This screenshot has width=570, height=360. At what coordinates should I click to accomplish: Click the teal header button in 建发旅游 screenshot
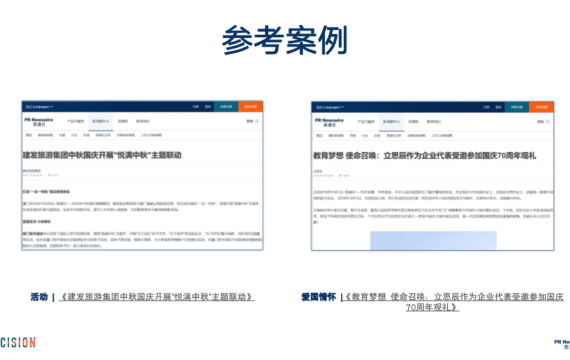pyautogui.click(x=226, y=107)
